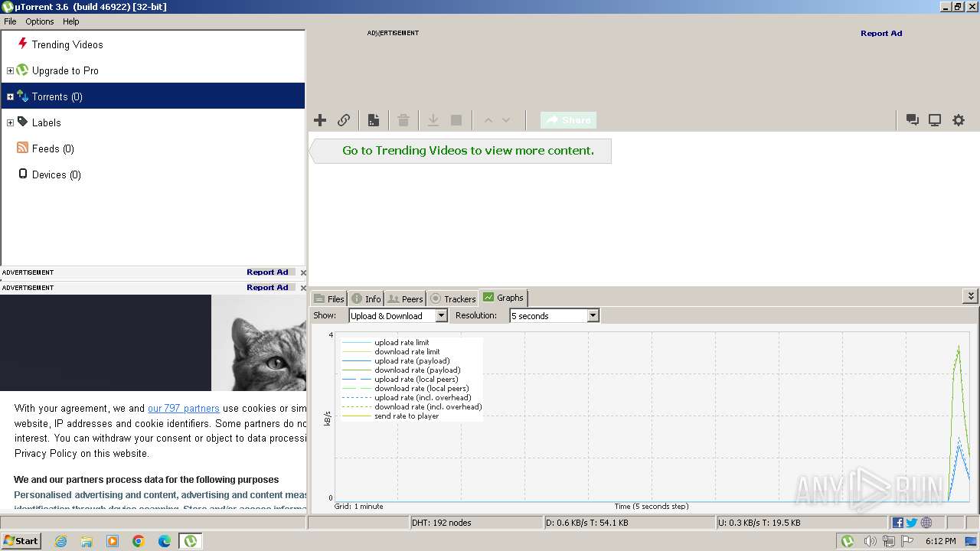This screenshot has width=980, height=551.
Task: Click the Move Down Queue arrow
Action: pos(506,120)
